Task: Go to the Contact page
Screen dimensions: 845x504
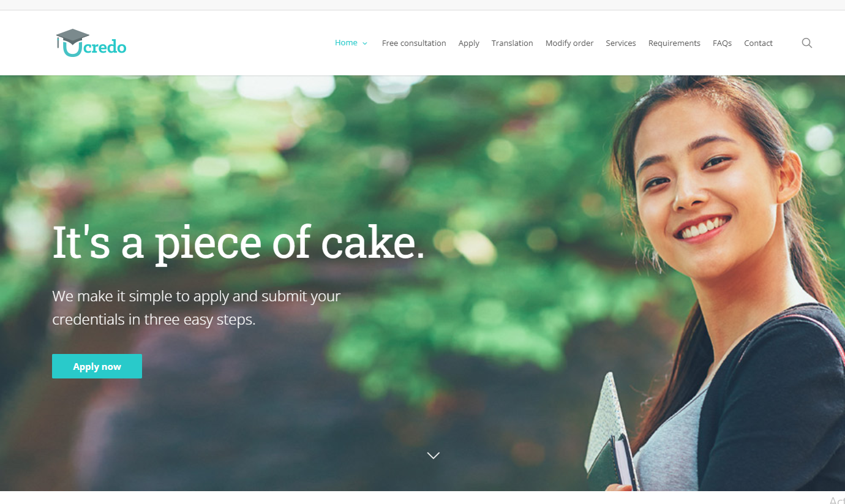Action: pos(758,43)
